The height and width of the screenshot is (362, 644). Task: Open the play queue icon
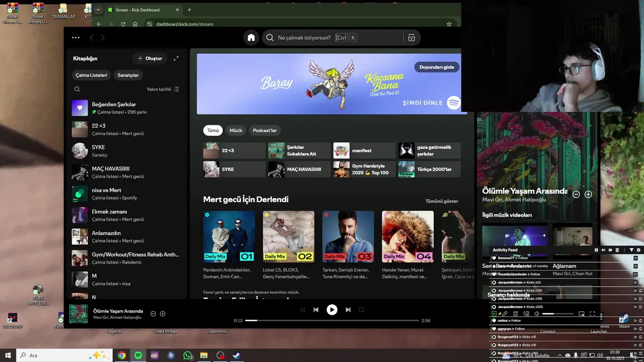[515, 314]
